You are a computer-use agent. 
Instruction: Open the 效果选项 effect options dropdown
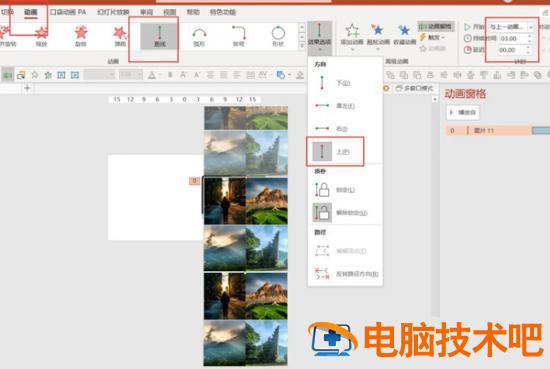pyautogui.click(x=319, y=38)
